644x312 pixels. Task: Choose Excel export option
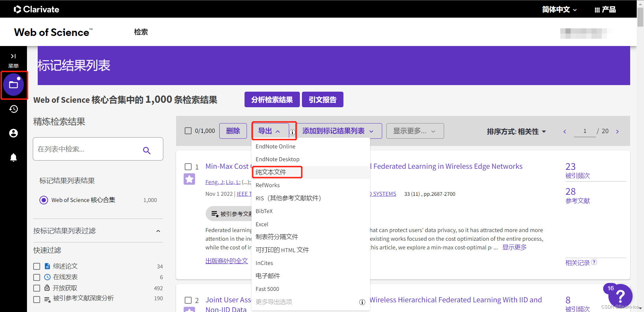coord(311,224)
